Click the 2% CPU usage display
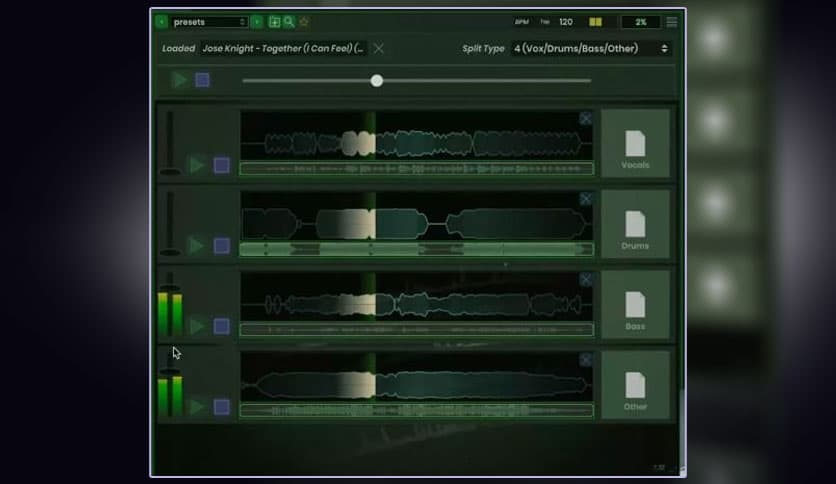836x484 pixels. click(x=640, y=22)
